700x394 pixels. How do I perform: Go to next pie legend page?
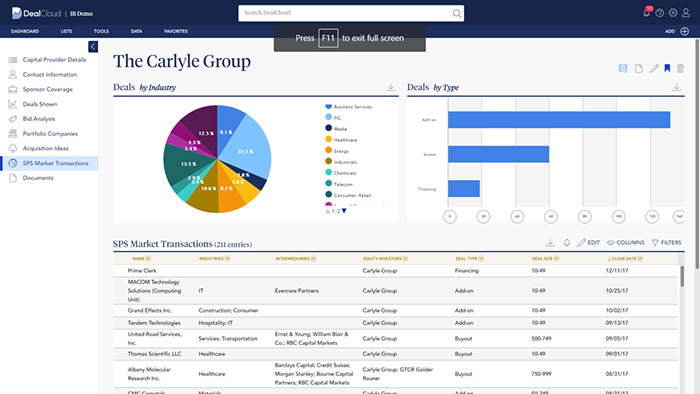click(344, 211)
